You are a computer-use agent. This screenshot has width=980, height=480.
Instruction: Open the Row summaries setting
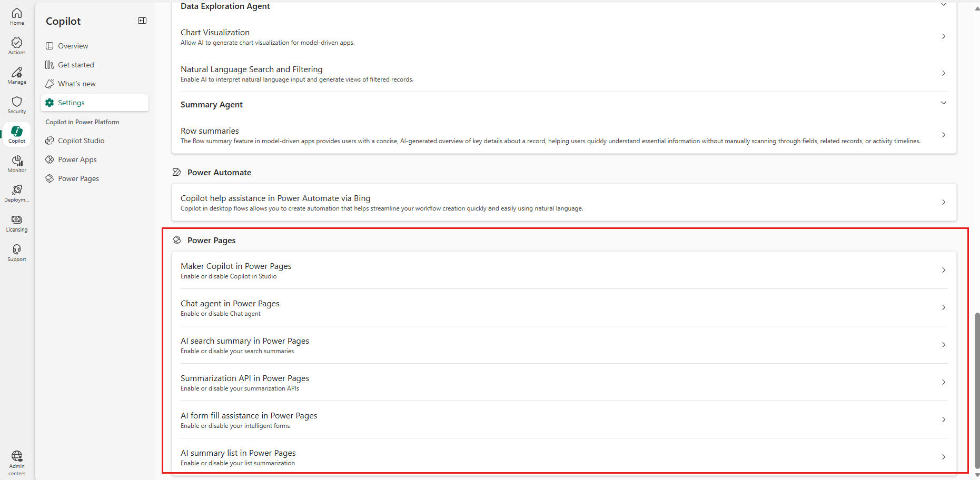pos(564,135)
